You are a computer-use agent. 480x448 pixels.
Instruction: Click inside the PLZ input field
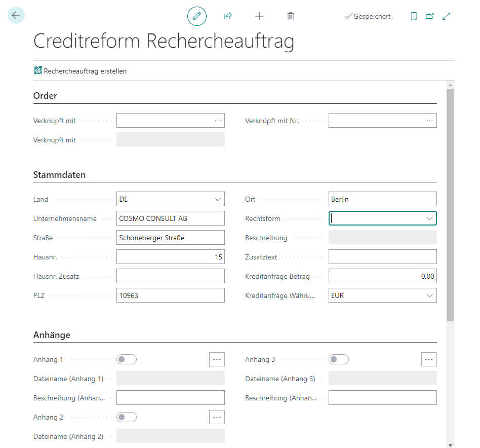click(x=170, y=295)
